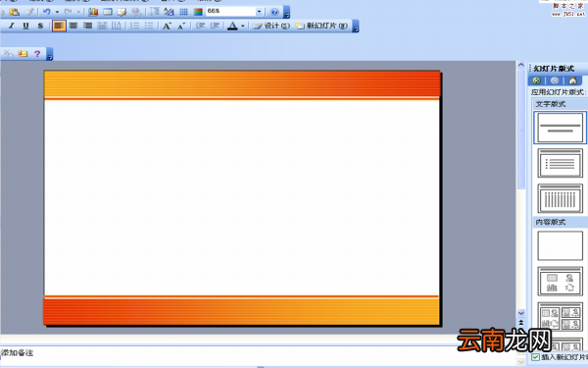This screenshot has width=588, height=368.
Task: Click the yellow folder icon in small toolbar
Action: click(23, 54)
